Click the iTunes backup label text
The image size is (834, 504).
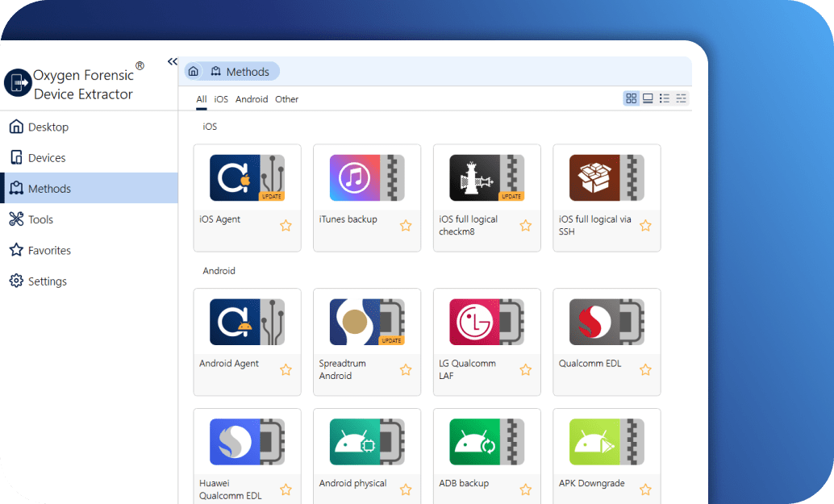[348, 219]
